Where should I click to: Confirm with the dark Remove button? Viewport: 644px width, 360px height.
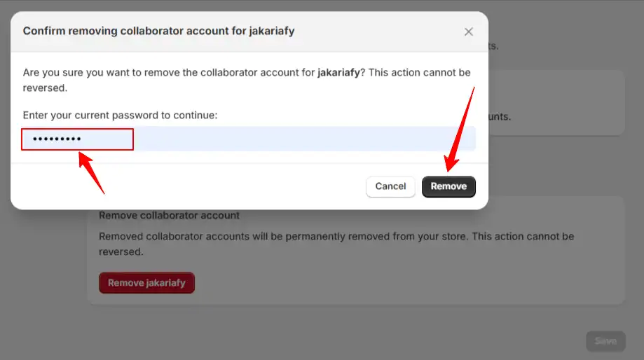[x=448, y=186]
